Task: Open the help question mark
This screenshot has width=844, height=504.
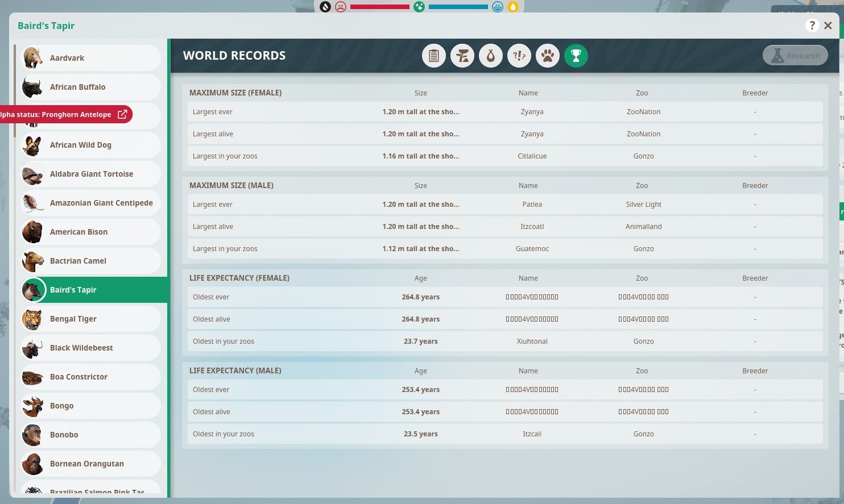Action: point(812,25)
